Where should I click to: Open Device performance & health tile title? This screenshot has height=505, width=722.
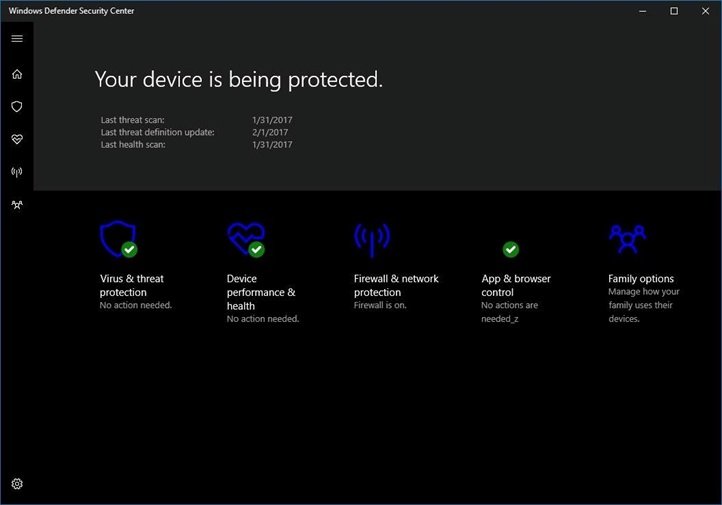[261, 292]
